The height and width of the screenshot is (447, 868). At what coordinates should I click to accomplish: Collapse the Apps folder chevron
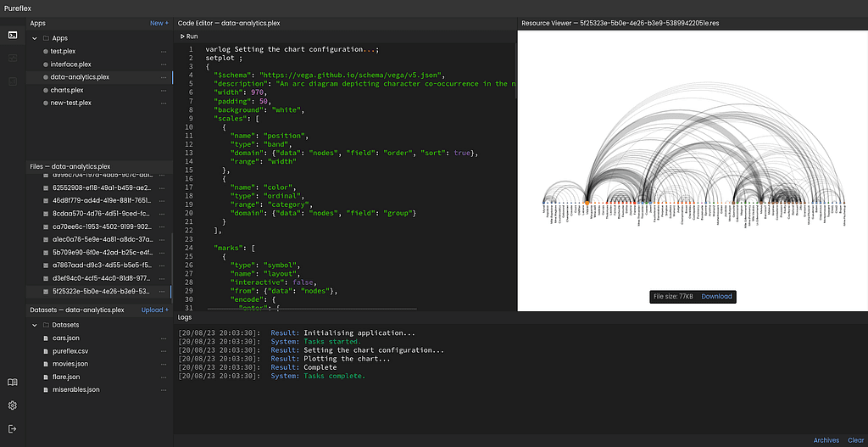[34, 38]
